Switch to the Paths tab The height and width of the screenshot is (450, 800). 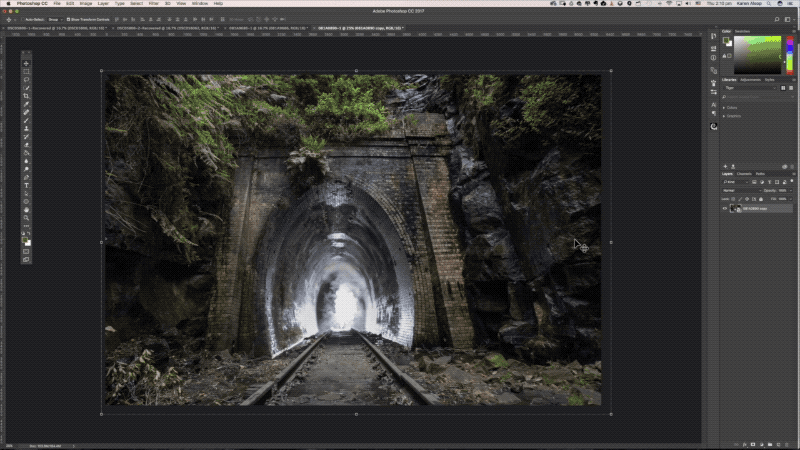760,174
